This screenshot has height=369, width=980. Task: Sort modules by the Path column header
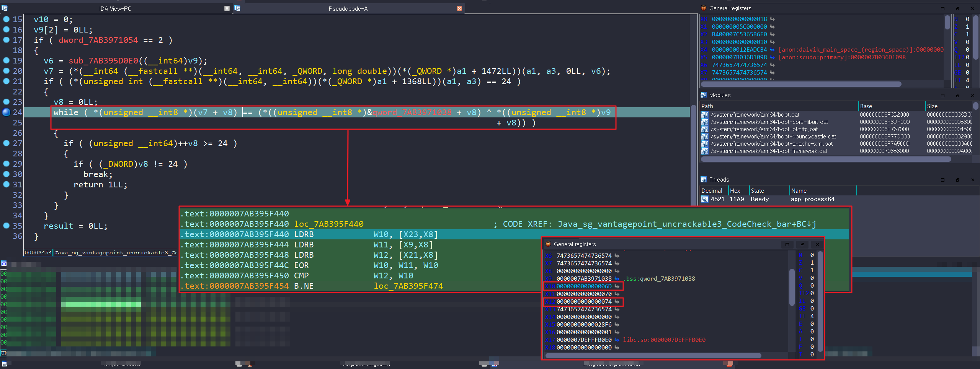(779, 106)
